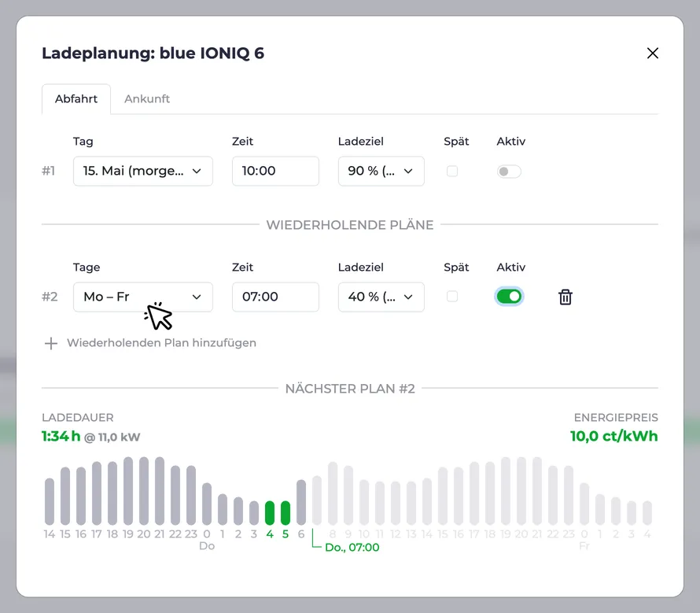
Task: Click the Ladeplanung: blue IONIQ 6 title
Action: point(153,54)
